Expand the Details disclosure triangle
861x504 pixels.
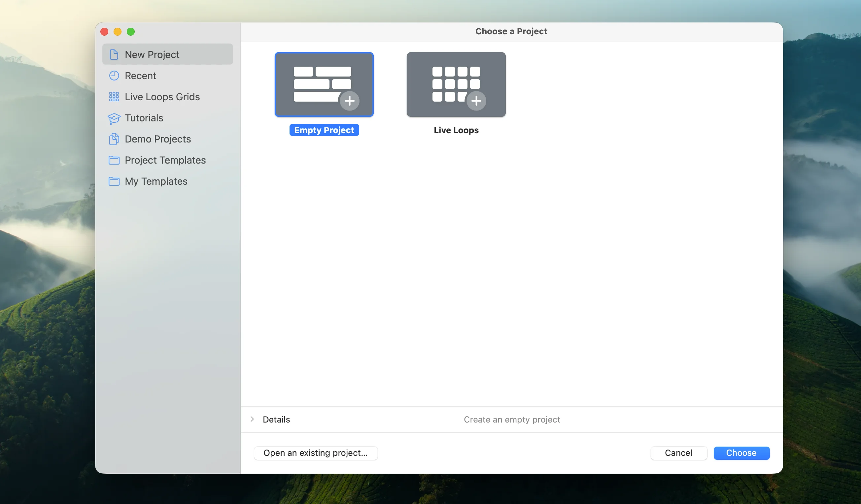pos(253,419)
